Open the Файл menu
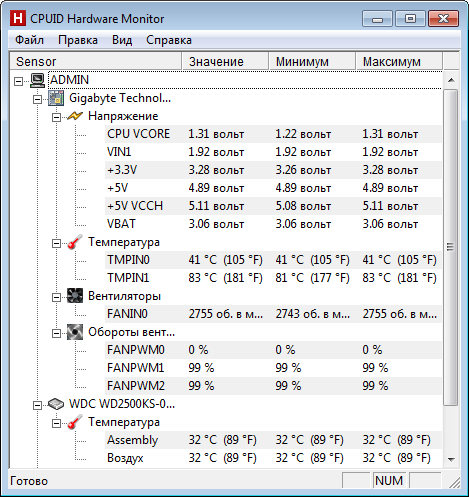Image resolution: width=469 pixels, height=497 pixels. coord(29,40)
